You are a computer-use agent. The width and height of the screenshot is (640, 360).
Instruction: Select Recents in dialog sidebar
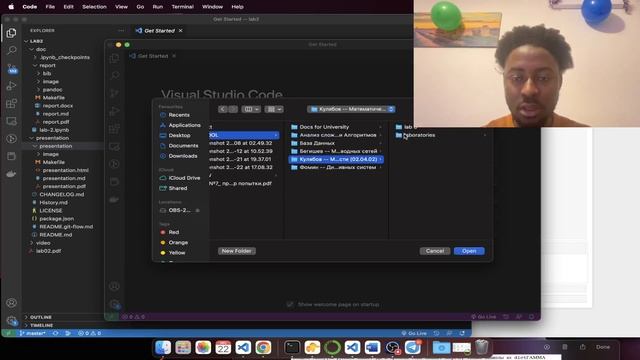179,115
